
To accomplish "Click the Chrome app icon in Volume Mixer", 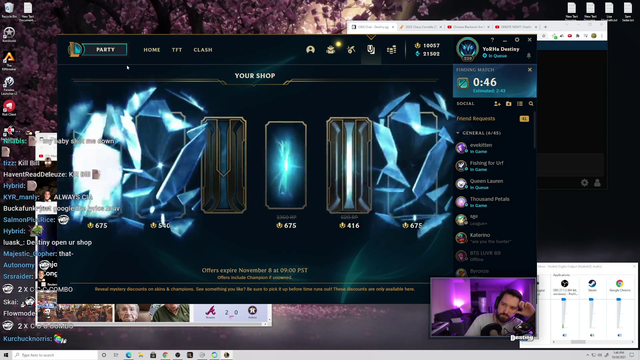I will (619, 283).
